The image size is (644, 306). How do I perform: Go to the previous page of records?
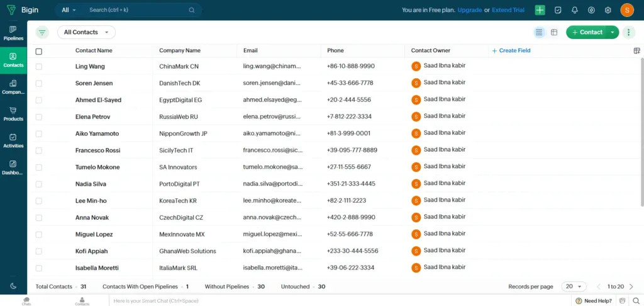tap(599, 286)
